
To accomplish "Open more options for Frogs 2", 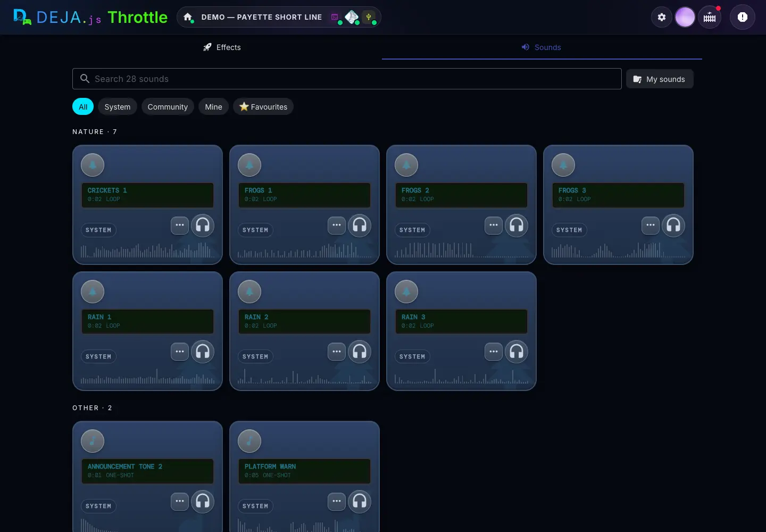I will [494, 225].
